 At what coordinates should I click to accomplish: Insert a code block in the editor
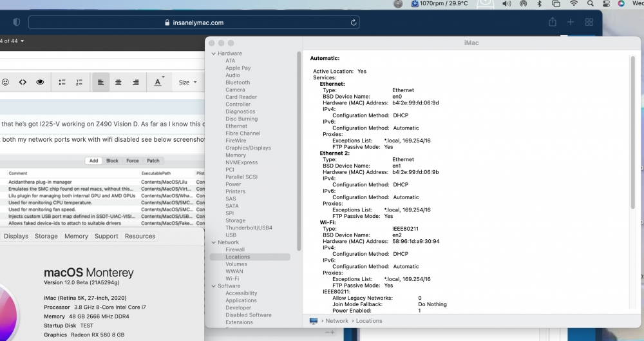(x=23, y=83)
